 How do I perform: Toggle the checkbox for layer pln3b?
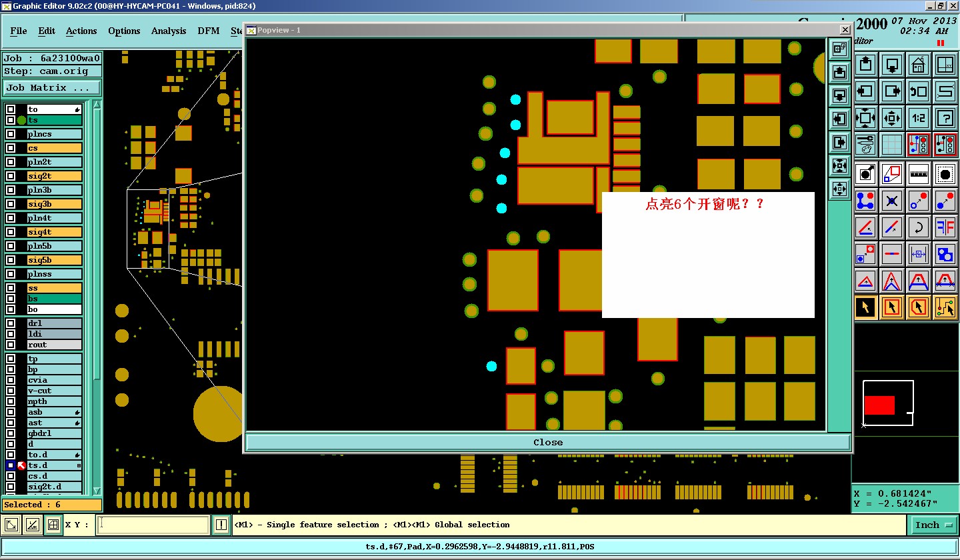pyautogui.click(x=11, y=190)
